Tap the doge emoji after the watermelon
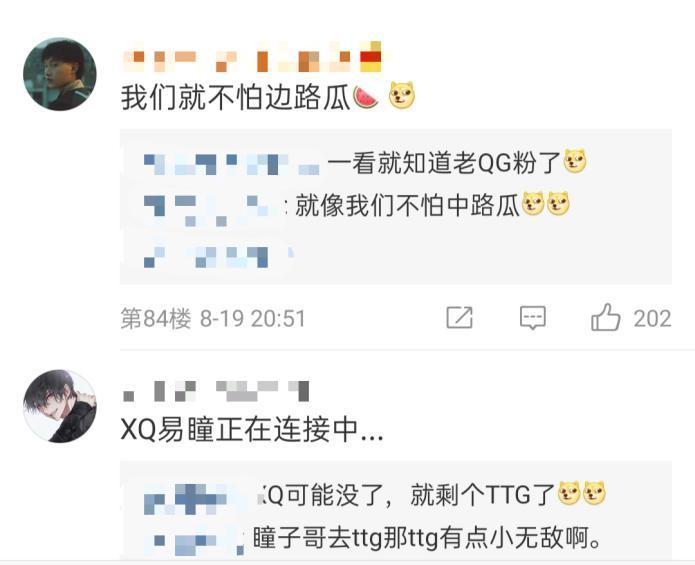The width and height of the screenshot is (695, 565). click(402, 95)
